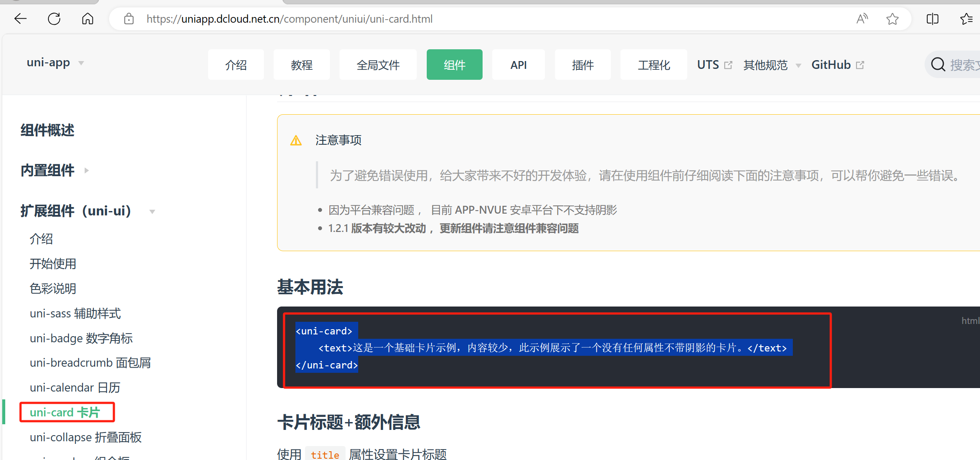Click the <uni-card> opening tag code line
The height and width of the screenshot is (460, 980).
[324, 331]
